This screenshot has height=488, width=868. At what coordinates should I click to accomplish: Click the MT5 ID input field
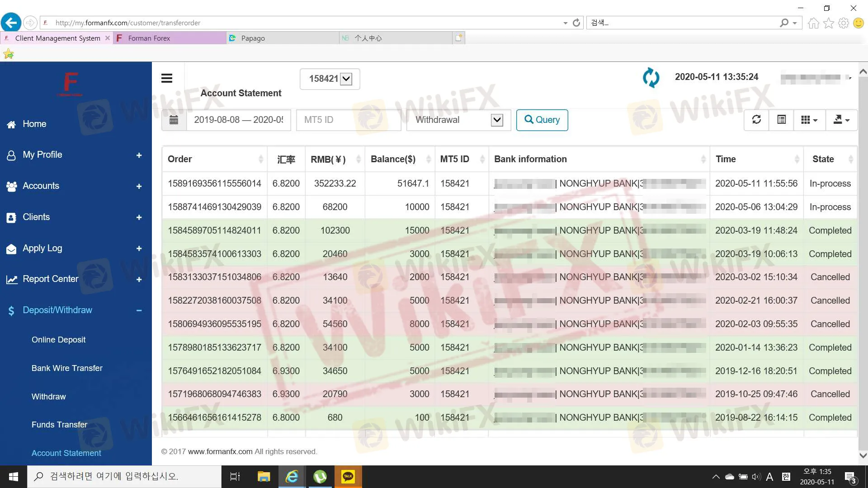[x=348, y=120]
